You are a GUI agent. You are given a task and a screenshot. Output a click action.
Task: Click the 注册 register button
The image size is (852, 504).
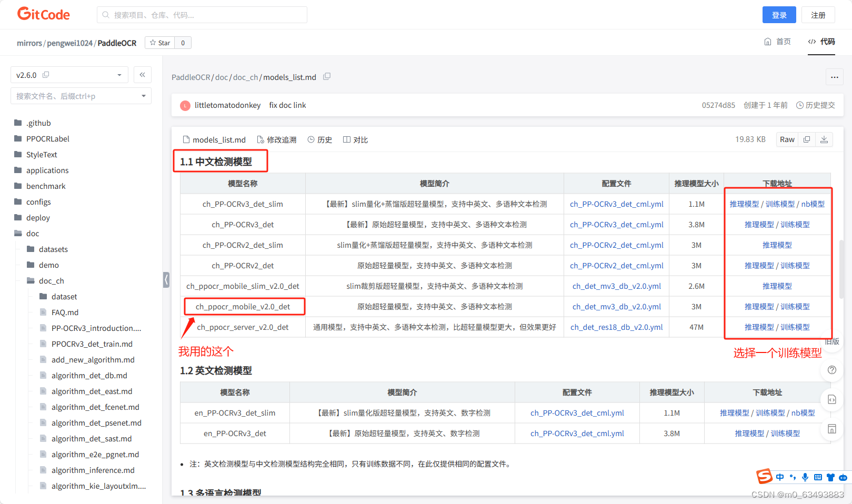[x=818, y=15]
